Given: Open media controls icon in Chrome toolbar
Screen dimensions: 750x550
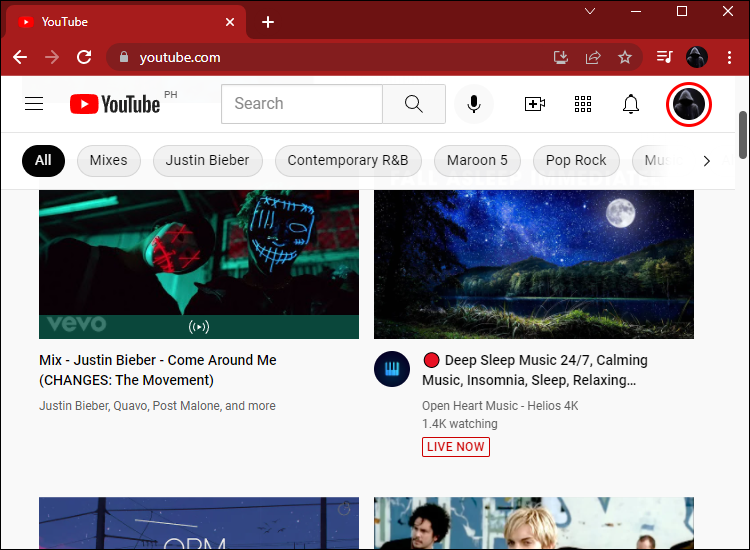Looking at the screenshot, I should 664,57.
